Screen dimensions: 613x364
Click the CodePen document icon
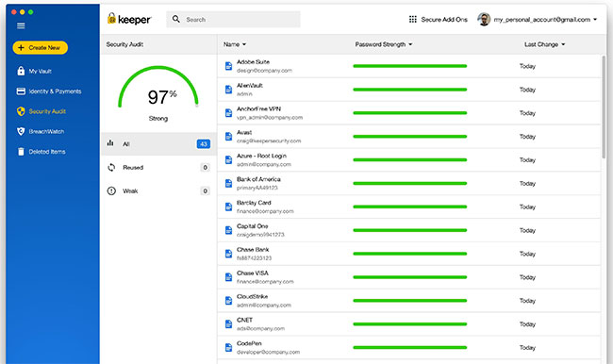click(229, 348)
